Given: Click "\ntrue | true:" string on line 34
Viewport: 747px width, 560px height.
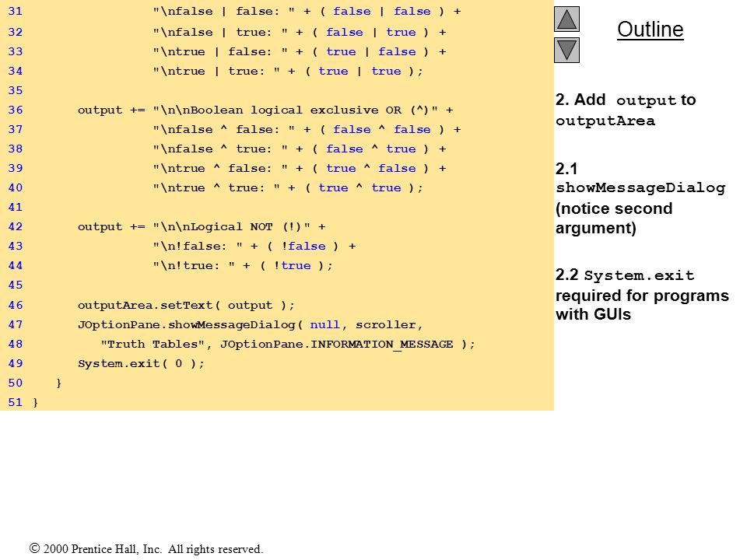Looking at the screenshot, I should pyautogui.click(x=217, y=72).
